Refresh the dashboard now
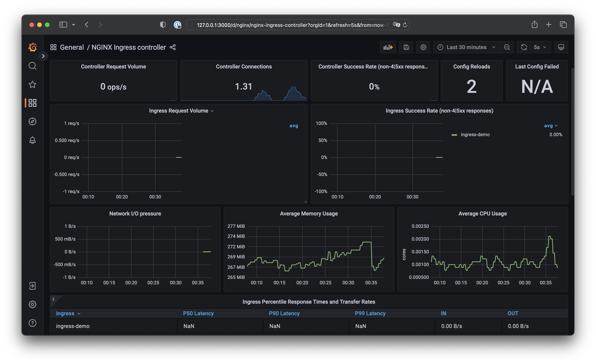The width and height of the screenshot is (596, 364). [x=524, y=47]
